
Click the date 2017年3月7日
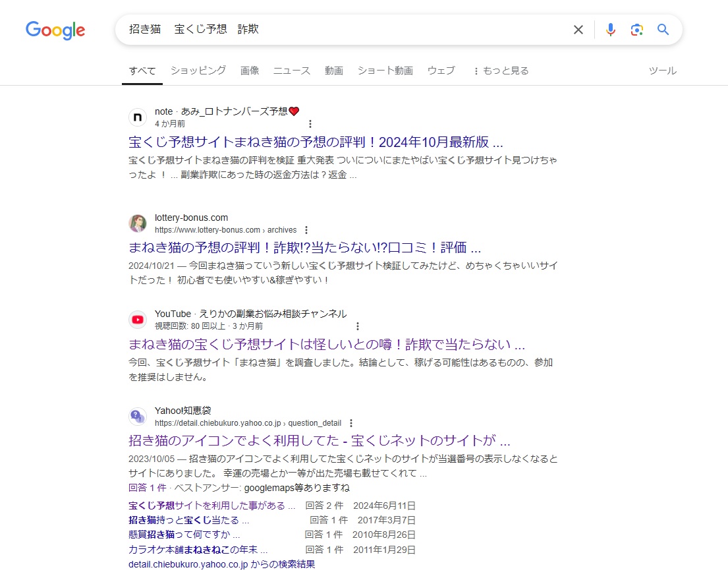coord(386,520)
